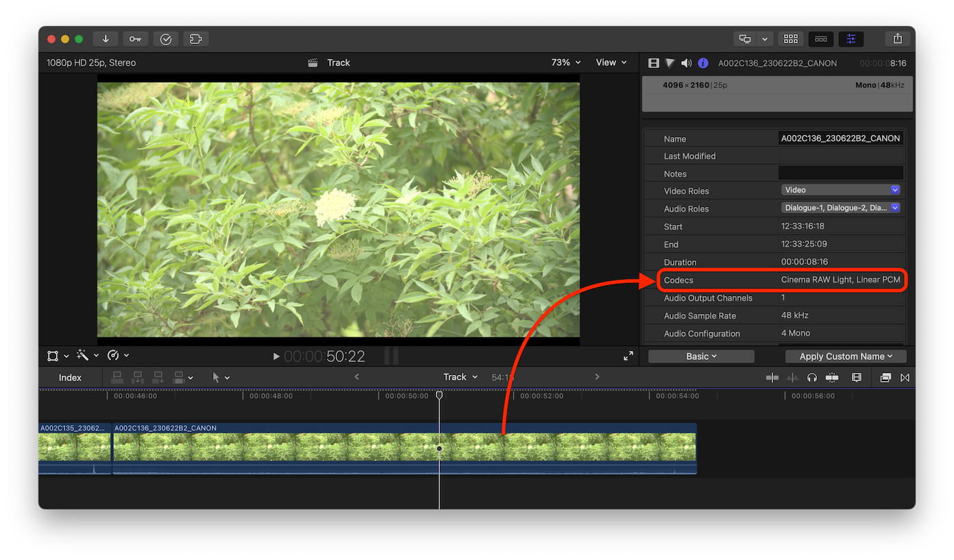Click the Track clapperboard icon in viewer
The width and height of the screenshot is (954, 560).
(x=313, y=62)
